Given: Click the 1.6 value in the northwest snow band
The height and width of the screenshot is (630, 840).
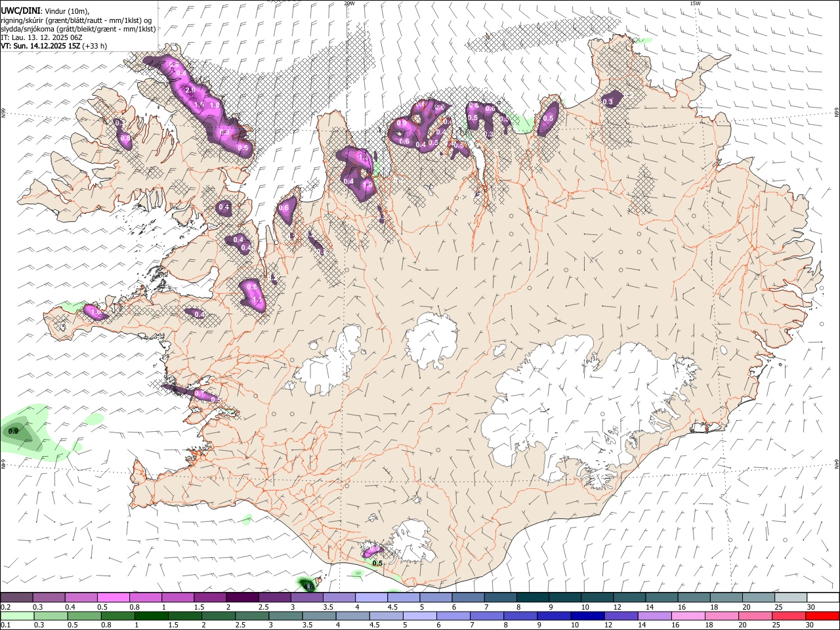Looking at the screenshot, I should pyautogui.click(x=199, y=104).
